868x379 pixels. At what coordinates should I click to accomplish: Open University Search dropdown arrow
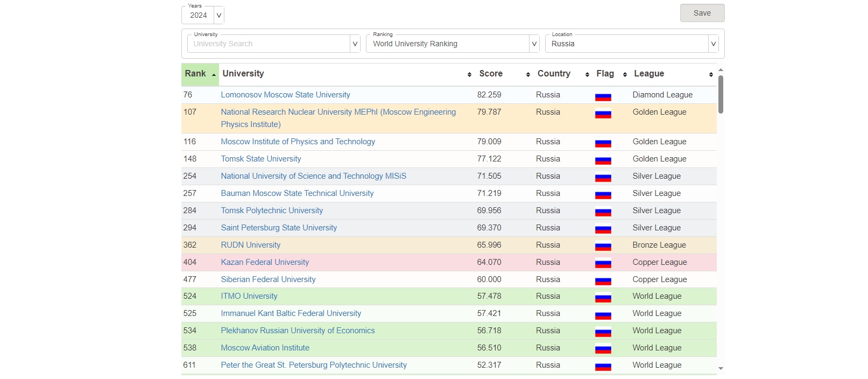pyautogui.click(x=355, y=44)
